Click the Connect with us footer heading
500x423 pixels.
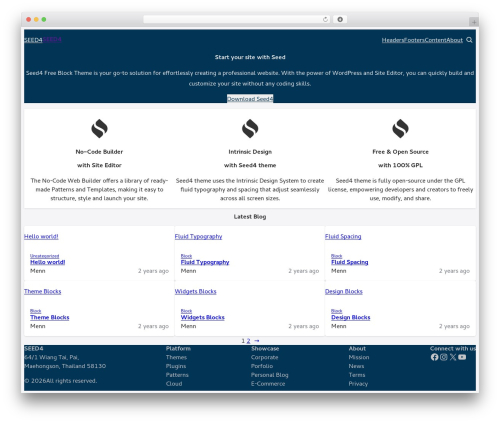point(453,349)
